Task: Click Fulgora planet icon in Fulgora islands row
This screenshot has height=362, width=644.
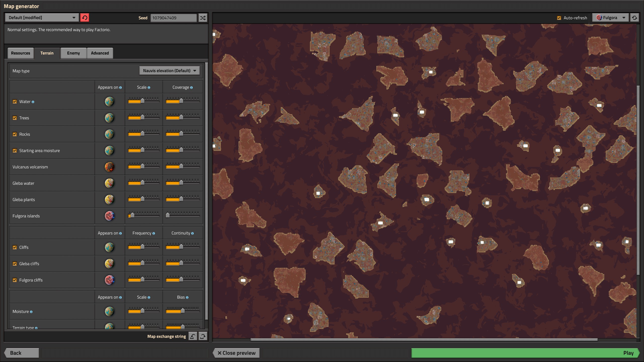Action: [x=109, y=216]
